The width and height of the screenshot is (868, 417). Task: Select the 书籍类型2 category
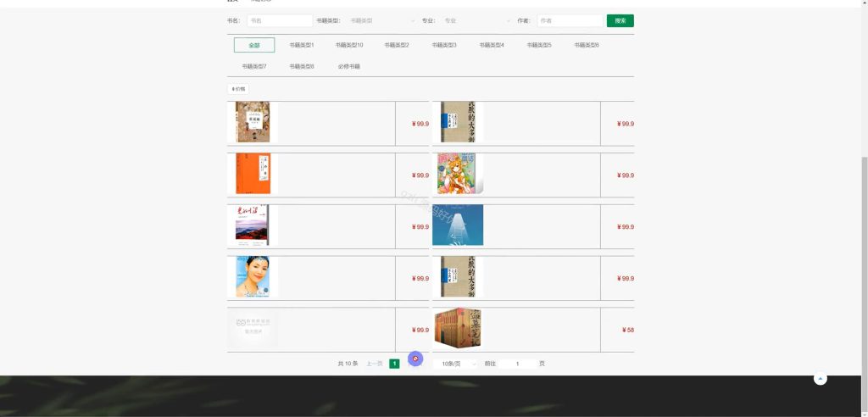click(397, 46)
